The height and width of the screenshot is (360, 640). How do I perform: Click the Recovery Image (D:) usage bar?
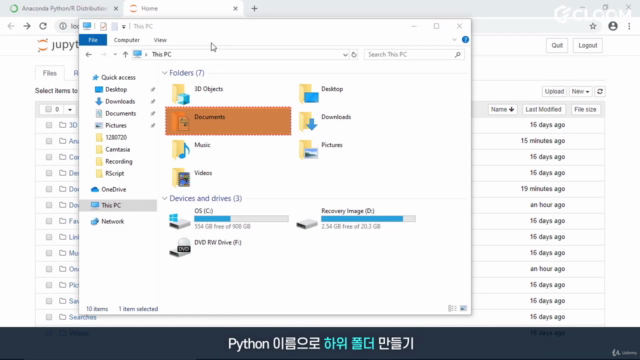368,219
